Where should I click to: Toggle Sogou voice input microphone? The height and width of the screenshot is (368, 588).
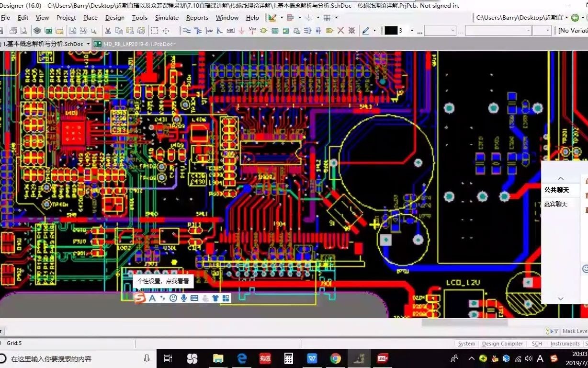184,298
